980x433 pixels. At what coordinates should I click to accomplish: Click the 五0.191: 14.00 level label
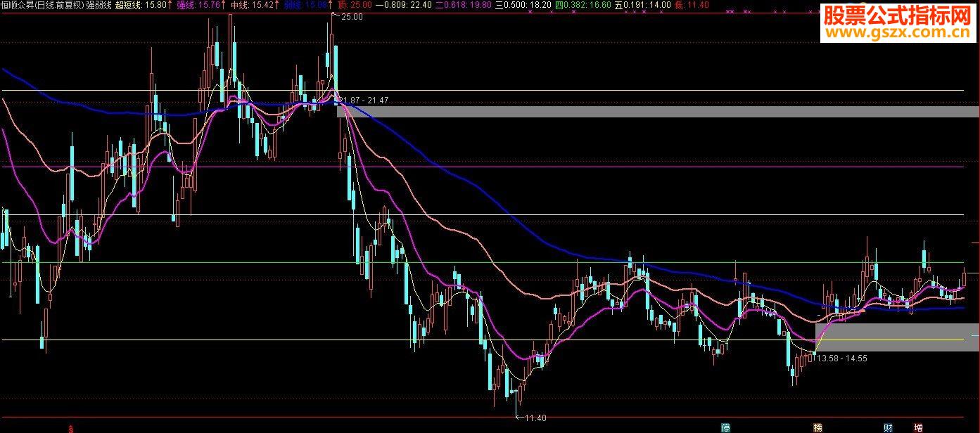click(x=642, y=5)
